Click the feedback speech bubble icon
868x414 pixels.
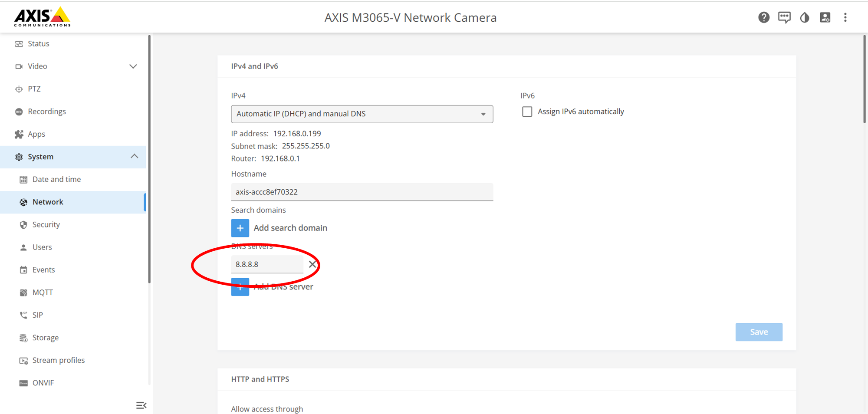tap(784, 17)
